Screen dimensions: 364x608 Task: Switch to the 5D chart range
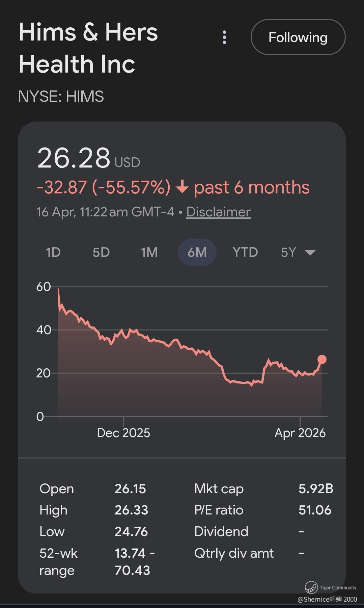click(101, 252)
